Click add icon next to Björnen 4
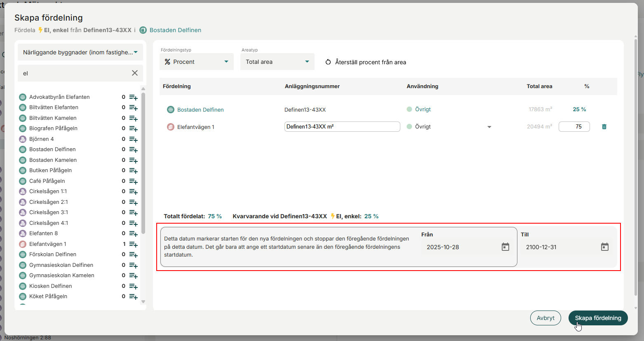 [133, 139]
